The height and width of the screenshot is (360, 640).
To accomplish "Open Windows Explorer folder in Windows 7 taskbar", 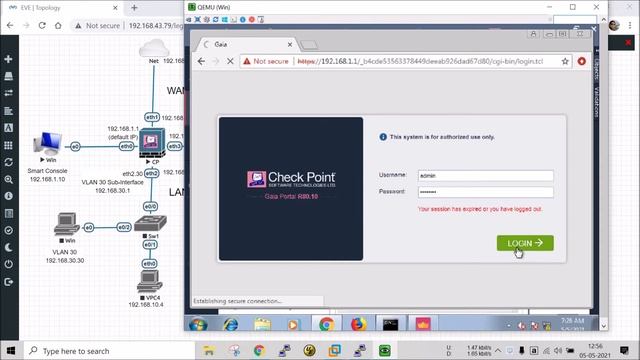I will 262,324.
